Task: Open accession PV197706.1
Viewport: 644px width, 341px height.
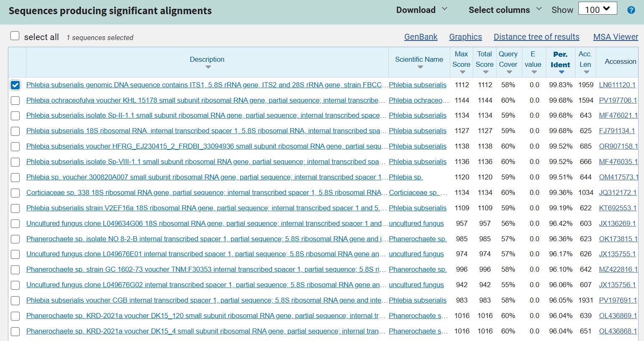Action: pos(618,100)
